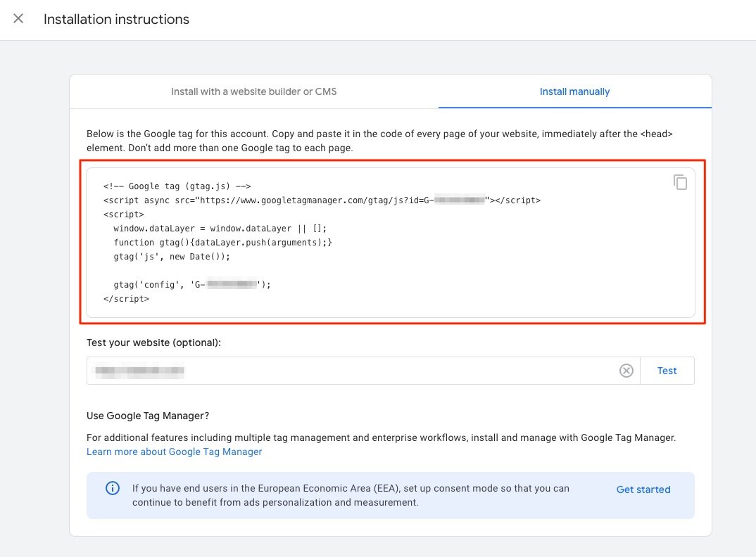Click the Test button
This screenshot has width=756, height=557.
(667, 371)
